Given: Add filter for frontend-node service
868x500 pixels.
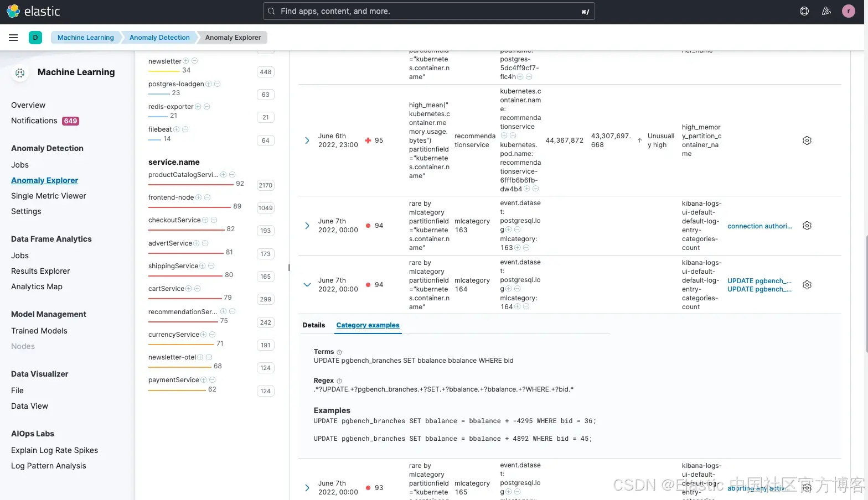Looking at the screenshot, I should coord(199,197).
